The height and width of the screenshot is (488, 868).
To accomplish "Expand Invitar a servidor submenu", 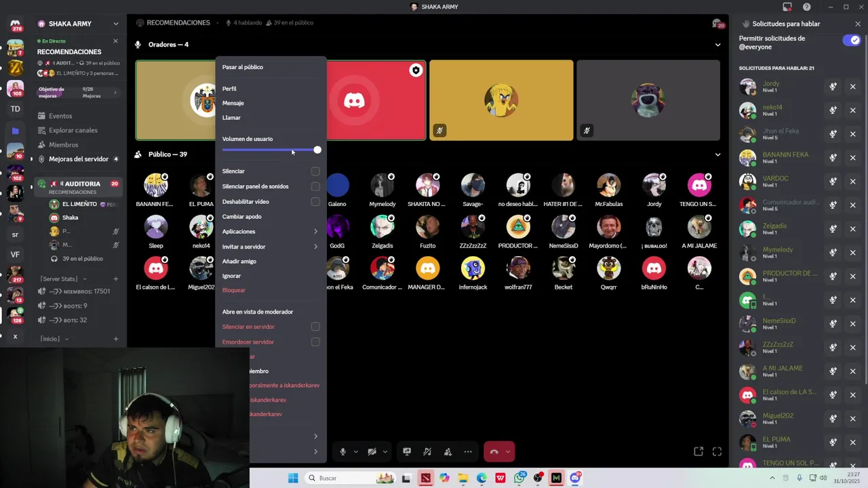I will [271, 247].
